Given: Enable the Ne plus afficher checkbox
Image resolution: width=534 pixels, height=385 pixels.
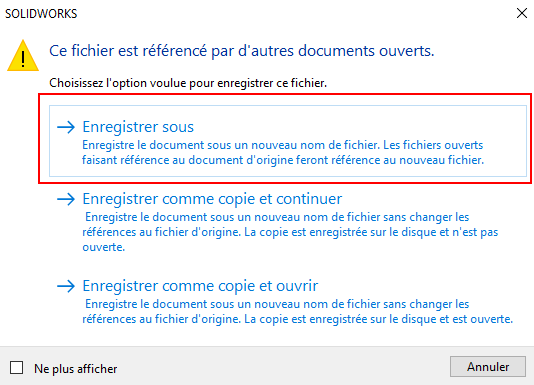Looking at the screenshot, I should pos(16,368).
